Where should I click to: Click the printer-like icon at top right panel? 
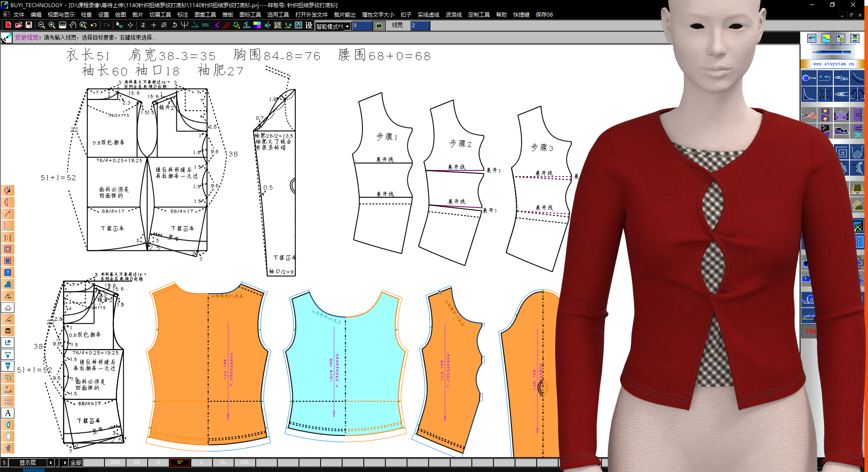(x=855, y=38)
